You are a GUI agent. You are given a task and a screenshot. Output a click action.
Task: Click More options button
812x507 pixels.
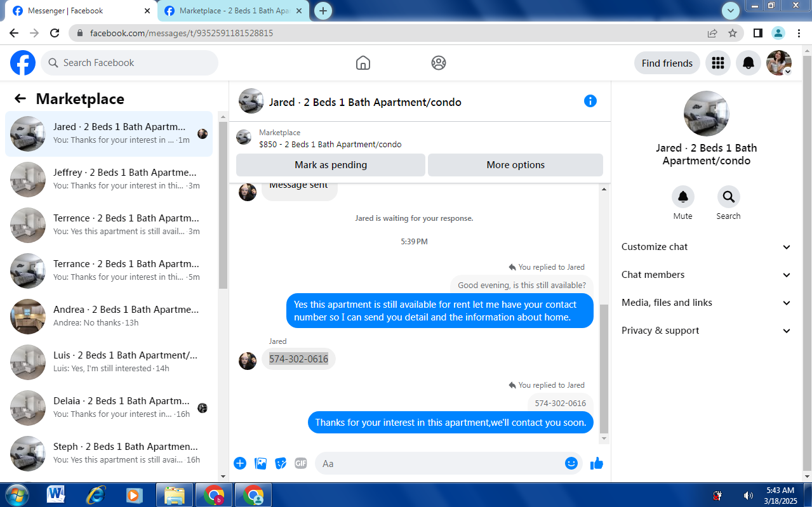[x=516, y=165]
